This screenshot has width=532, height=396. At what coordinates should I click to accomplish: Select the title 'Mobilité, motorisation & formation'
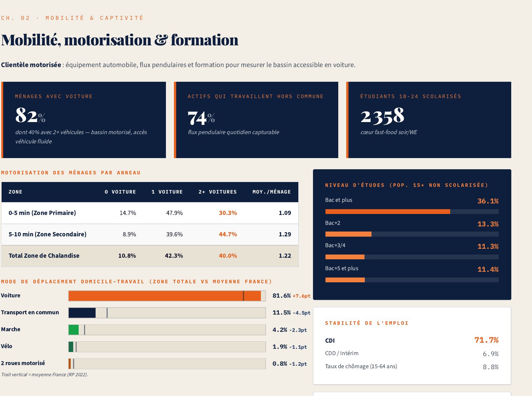120,40
